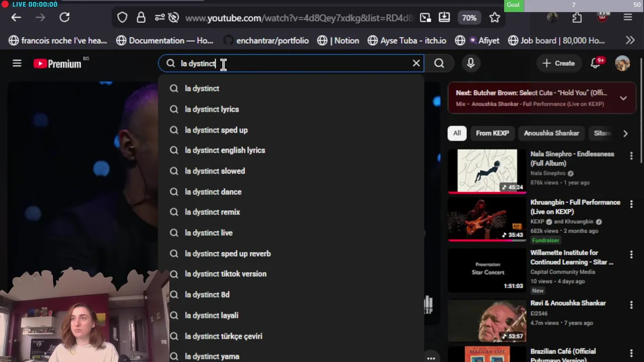Screen dimensions: 644x362
Task: Open browser extensions puzzle icon
Action: point(577,18)
